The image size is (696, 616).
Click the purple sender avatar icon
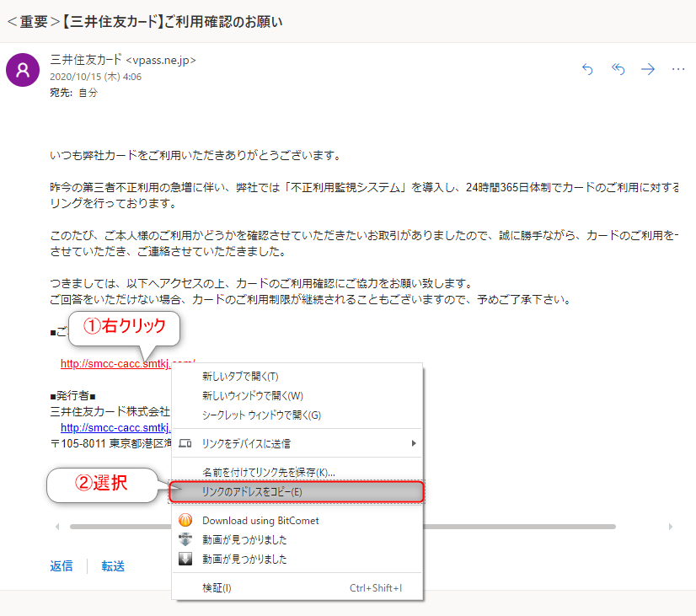pyautogui.click(x=23, y=70)
